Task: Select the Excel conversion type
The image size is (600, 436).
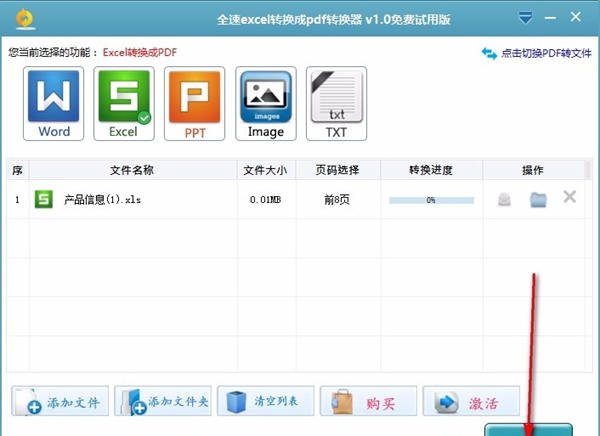Action: tap(124, 103)
